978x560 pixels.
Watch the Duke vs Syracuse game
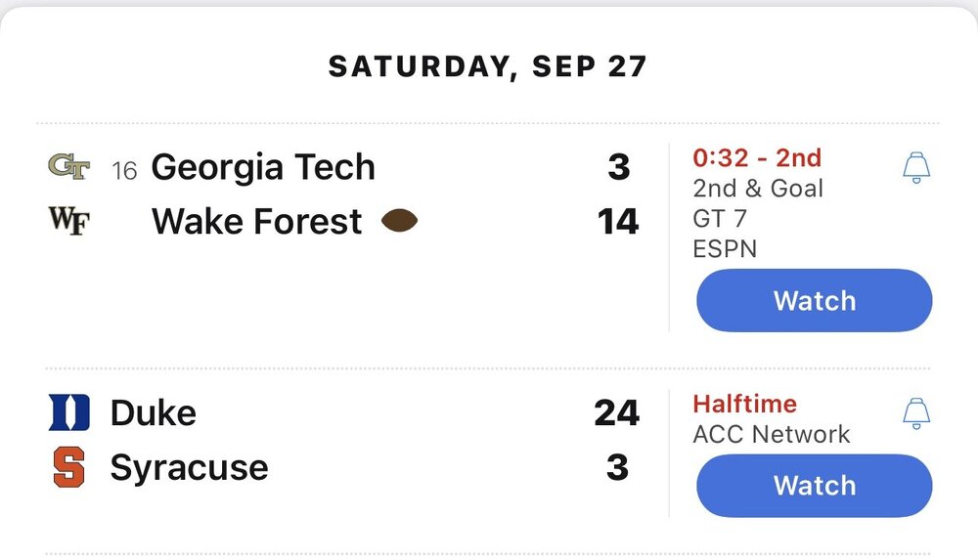click(x=814, y=486)
